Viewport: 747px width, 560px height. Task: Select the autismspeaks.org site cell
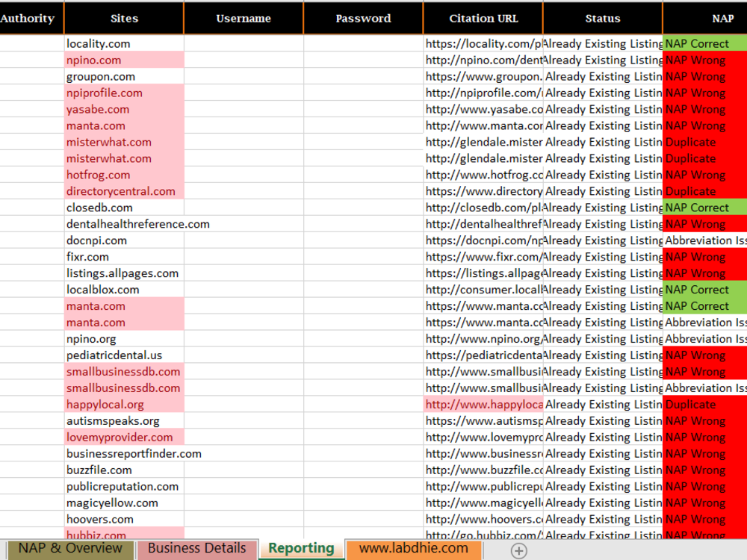(124, 421)
